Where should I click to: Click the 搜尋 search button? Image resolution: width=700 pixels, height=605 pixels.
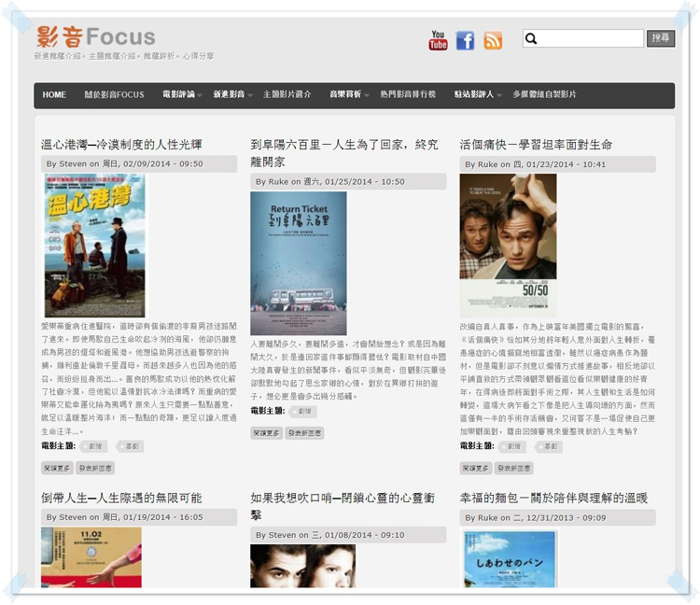click(x=661, y=38)
